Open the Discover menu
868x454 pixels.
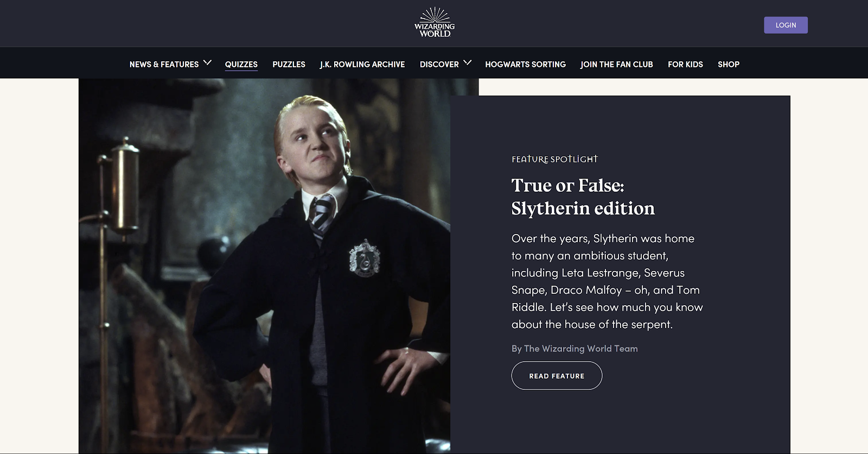pos(439,64)
